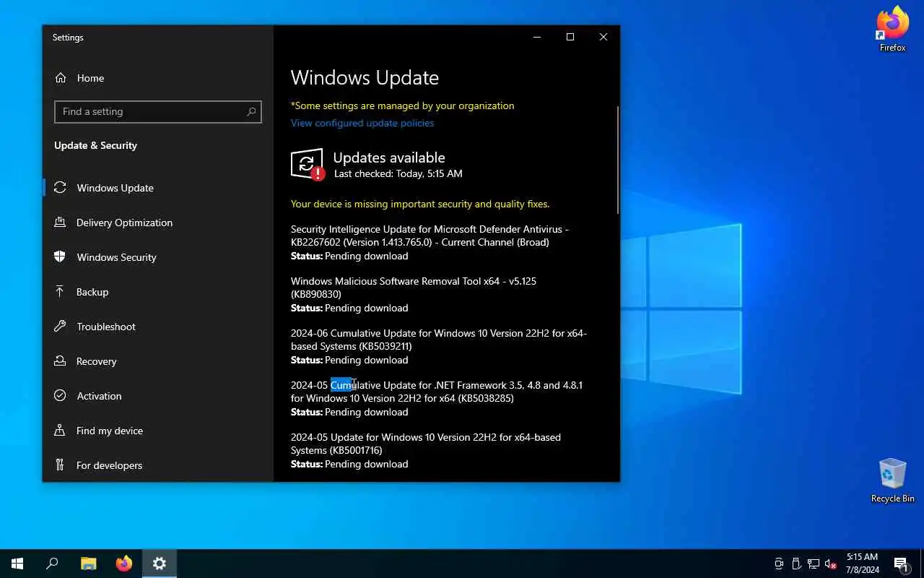This screenshot has height=578, width=924.
Task: Click View configured update policies link
Action: 362,123
